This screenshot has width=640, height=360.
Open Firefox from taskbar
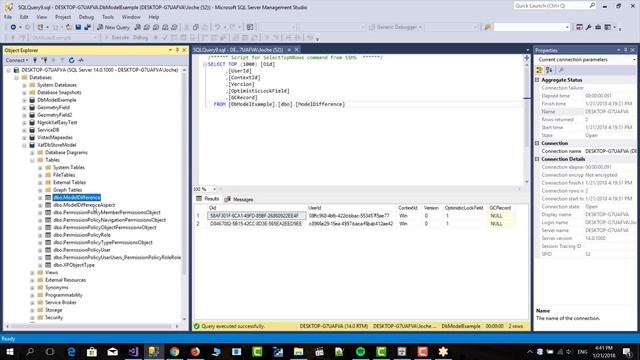tap(195, 351)
